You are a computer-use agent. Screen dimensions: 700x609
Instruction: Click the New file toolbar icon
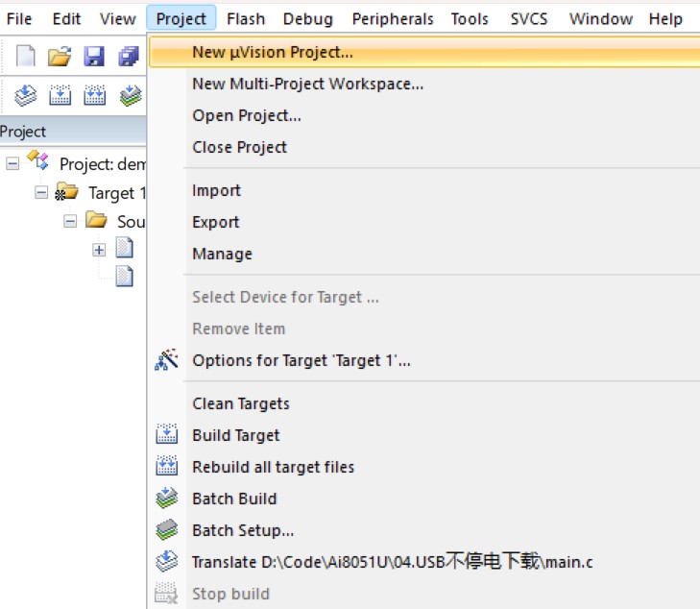(26, 57)
